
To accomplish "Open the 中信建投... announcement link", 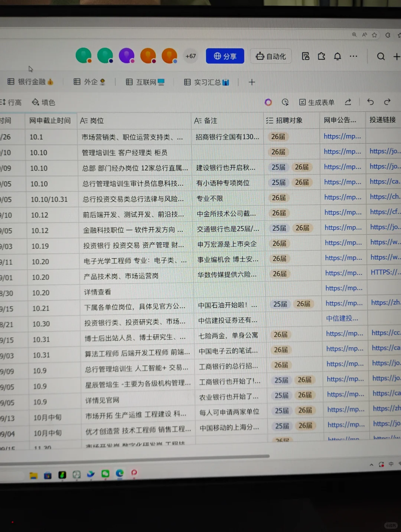I will 342,318.
